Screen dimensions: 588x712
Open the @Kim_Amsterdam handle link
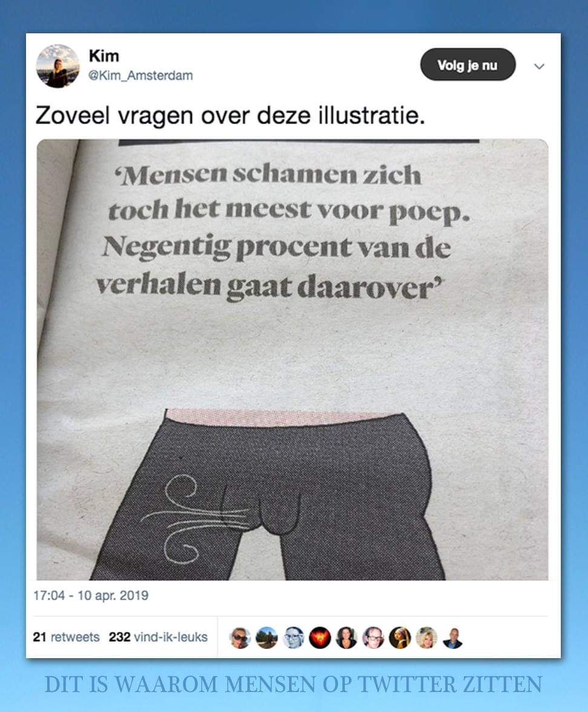(x=140, y=75)
